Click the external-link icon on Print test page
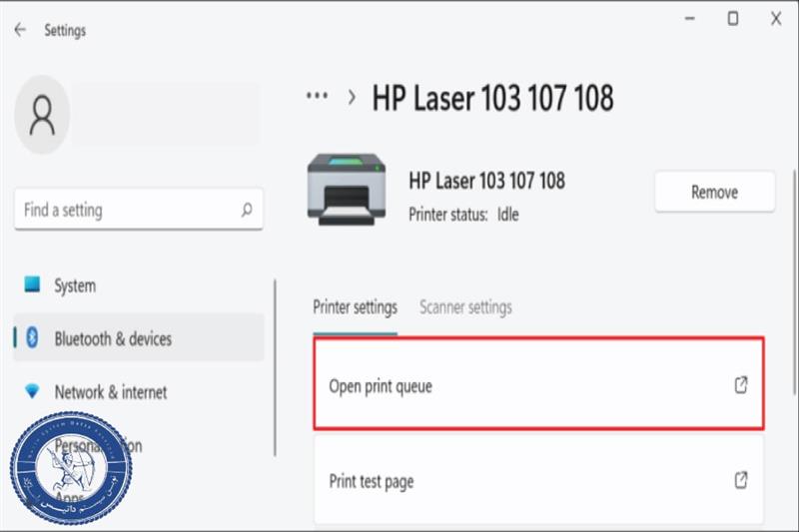The height and width of the screenshot is (532, 799). (x=741, y=480)
